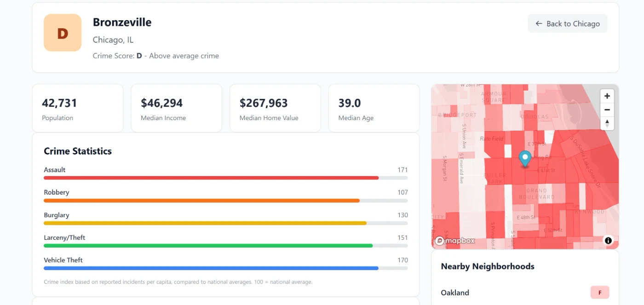Select the Median Age stat card
The height and width of the screenshot is (305, 644).
tap(374, 109)
